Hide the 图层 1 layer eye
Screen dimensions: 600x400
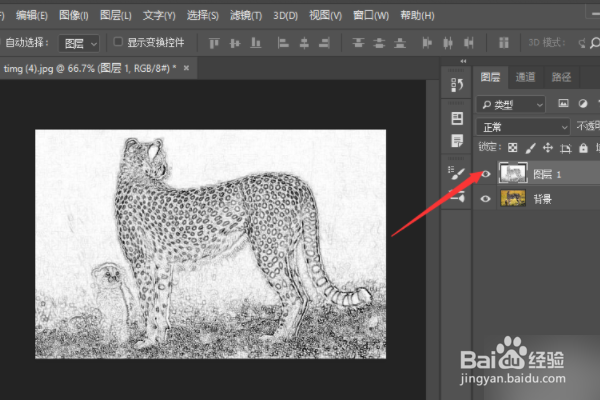pyautogui.click(x=486, y=174)
